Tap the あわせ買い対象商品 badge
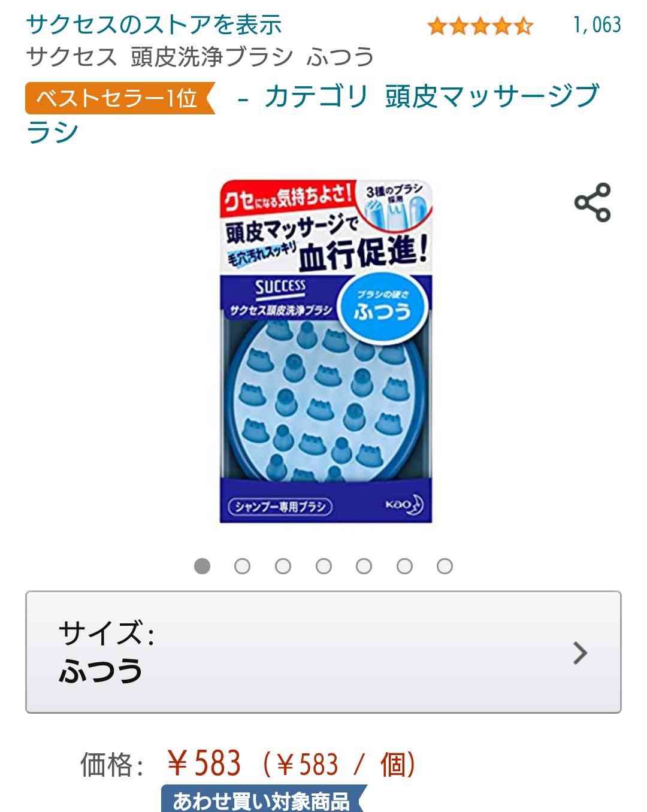Viewport: 647px width, 812px height. pyautogui.click(x=262, y=799)
